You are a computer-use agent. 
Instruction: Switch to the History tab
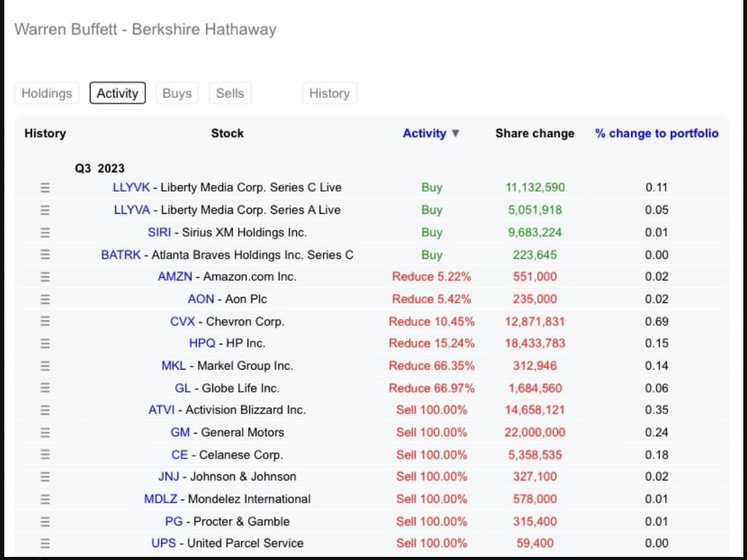[x=329, y=94]
